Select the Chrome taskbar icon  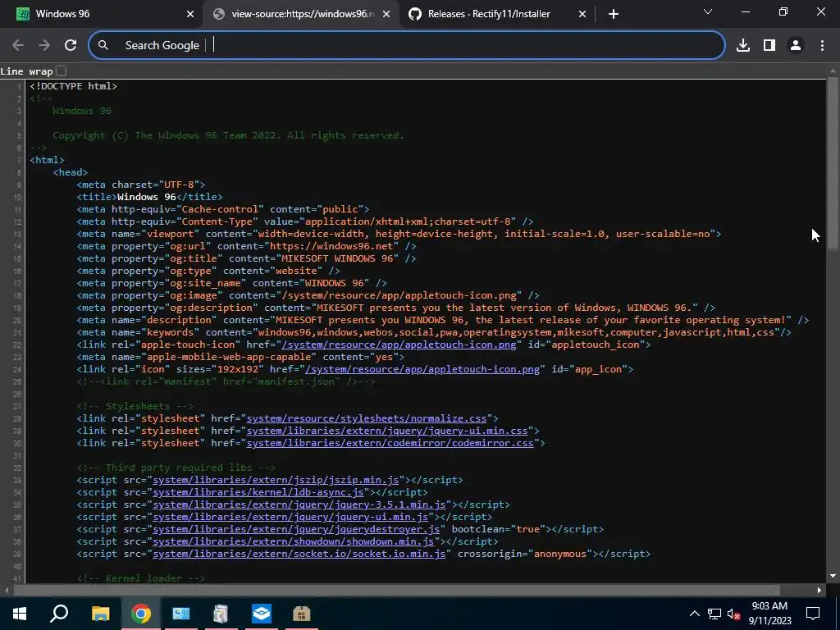coord(140,614)
